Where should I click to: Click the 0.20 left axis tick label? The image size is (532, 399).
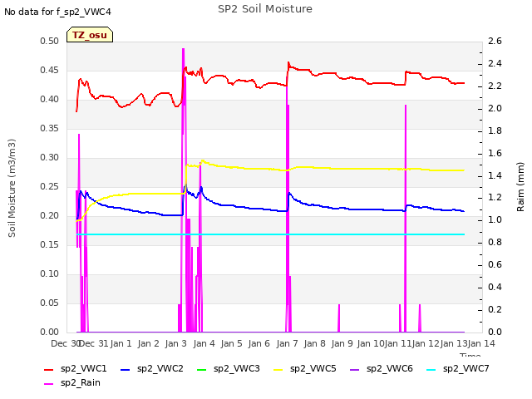click(50, 216)
